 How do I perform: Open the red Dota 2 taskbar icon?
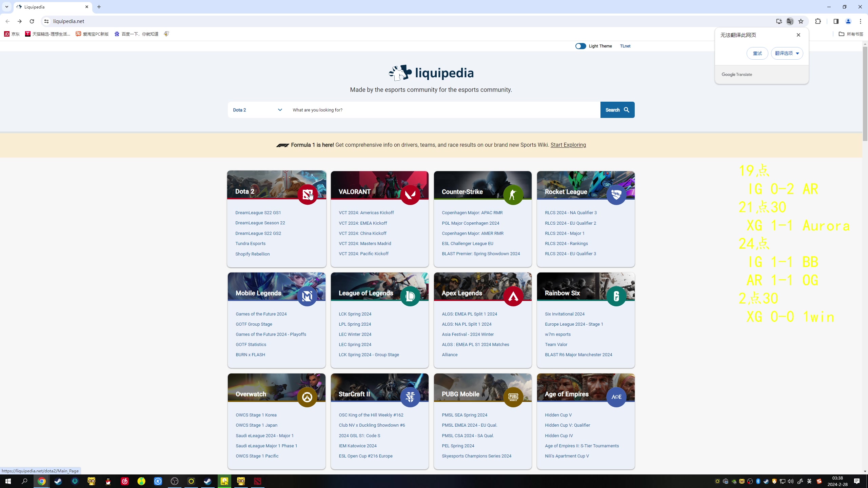(258, 481)
